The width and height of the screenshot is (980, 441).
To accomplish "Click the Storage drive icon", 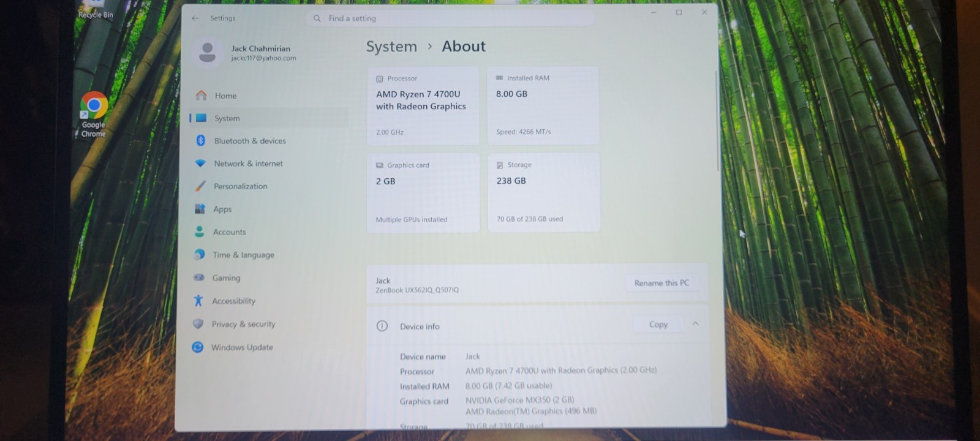I will (499, 165).
